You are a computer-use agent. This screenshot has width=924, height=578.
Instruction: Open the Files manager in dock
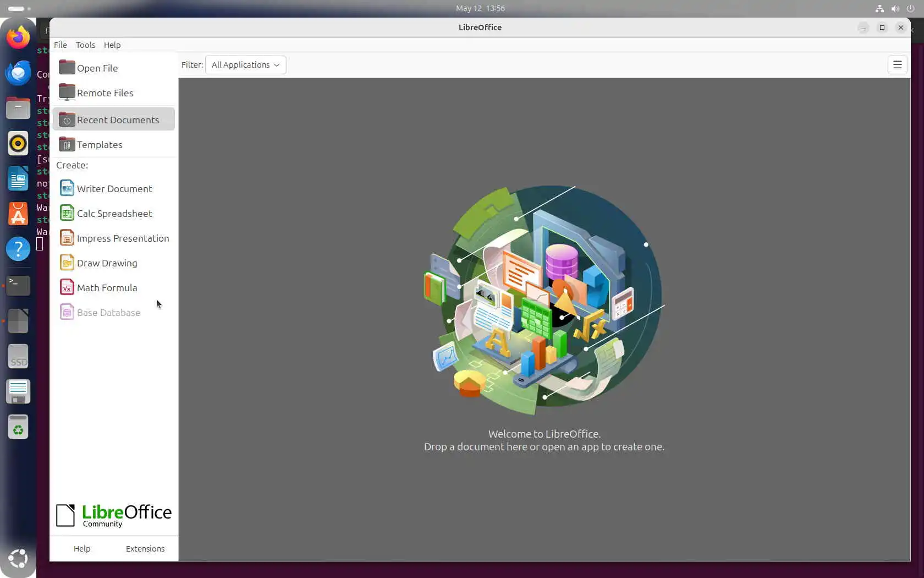18,108
